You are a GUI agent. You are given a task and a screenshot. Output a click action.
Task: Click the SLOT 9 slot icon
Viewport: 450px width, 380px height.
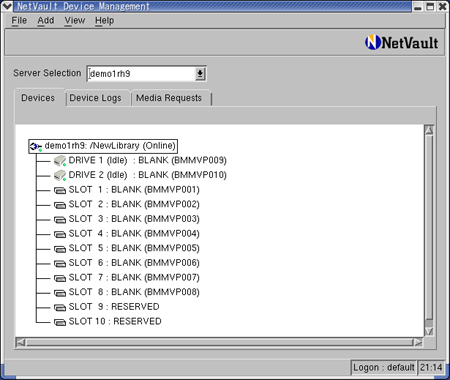60,308
